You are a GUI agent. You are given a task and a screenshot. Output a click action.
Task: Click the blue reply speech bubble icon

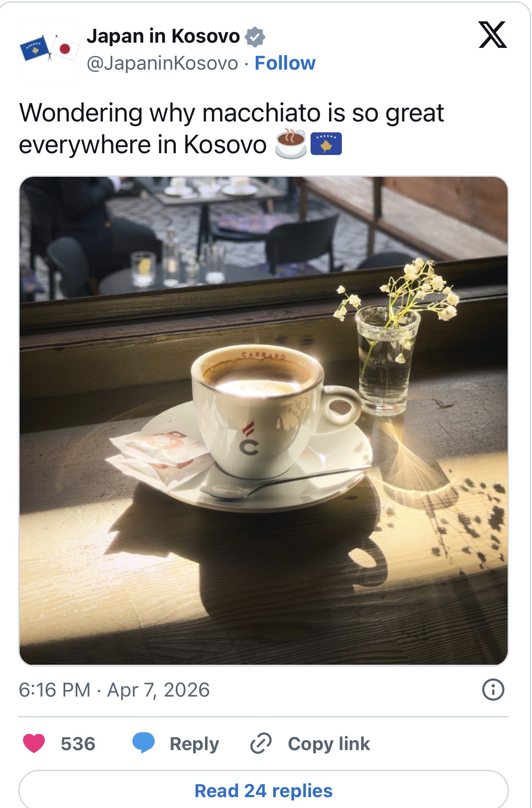pyautogui.click(x=144, y=743)
